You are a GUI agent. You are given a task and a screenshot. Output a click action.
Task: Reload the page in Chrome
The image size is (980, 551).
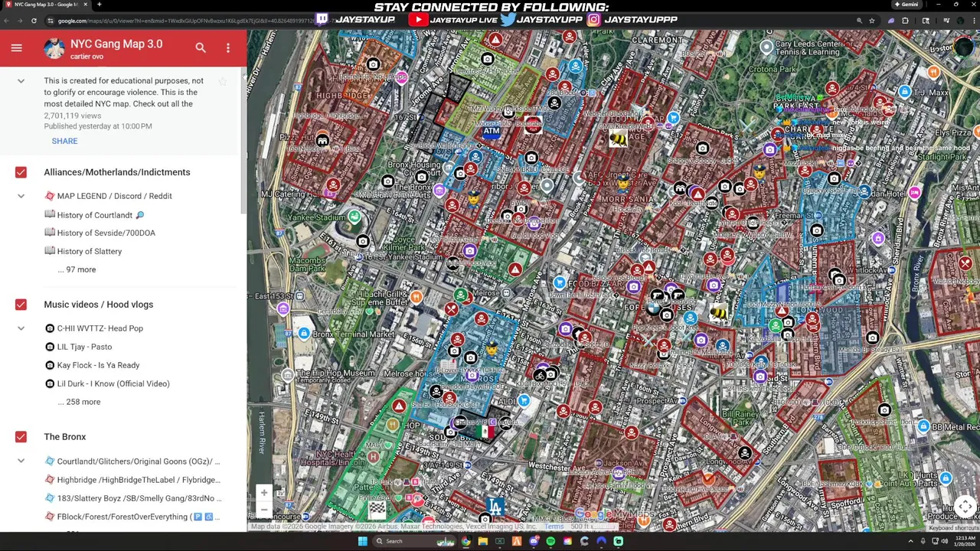pos(34,21)
